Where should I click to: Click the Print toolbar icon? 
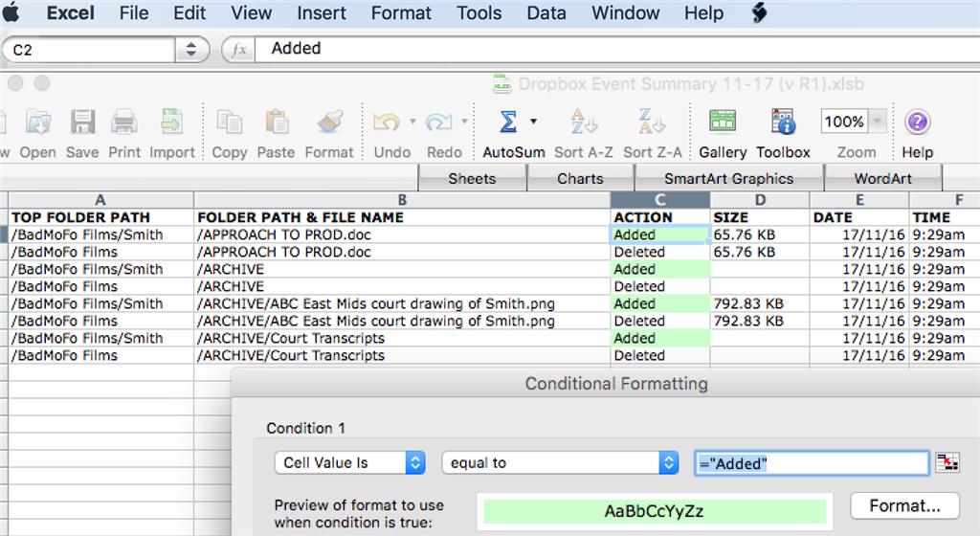click(123, 123)
